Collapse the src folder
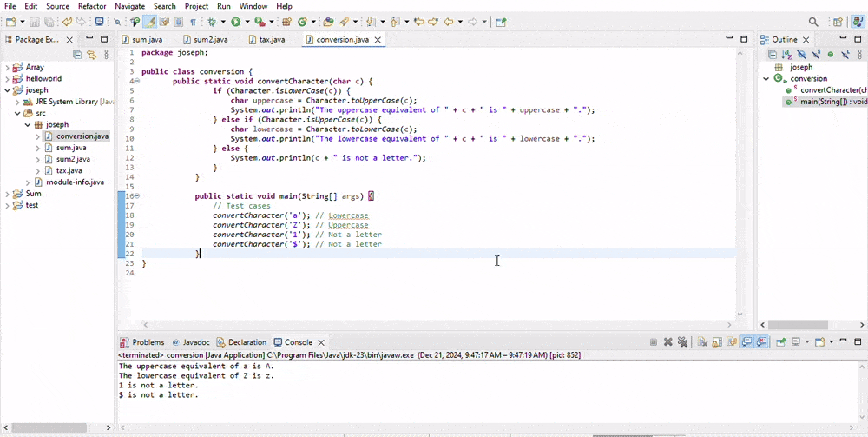The image size is (868, 437). (17, 113)
